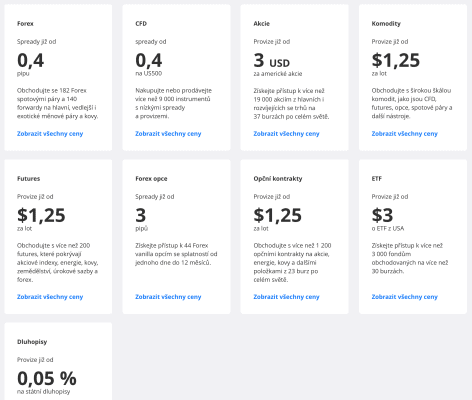Open "Zobrazit všechny ceny" link under Forex opce
The height and width of the screenshot is (400, 472).
(168, 297)
